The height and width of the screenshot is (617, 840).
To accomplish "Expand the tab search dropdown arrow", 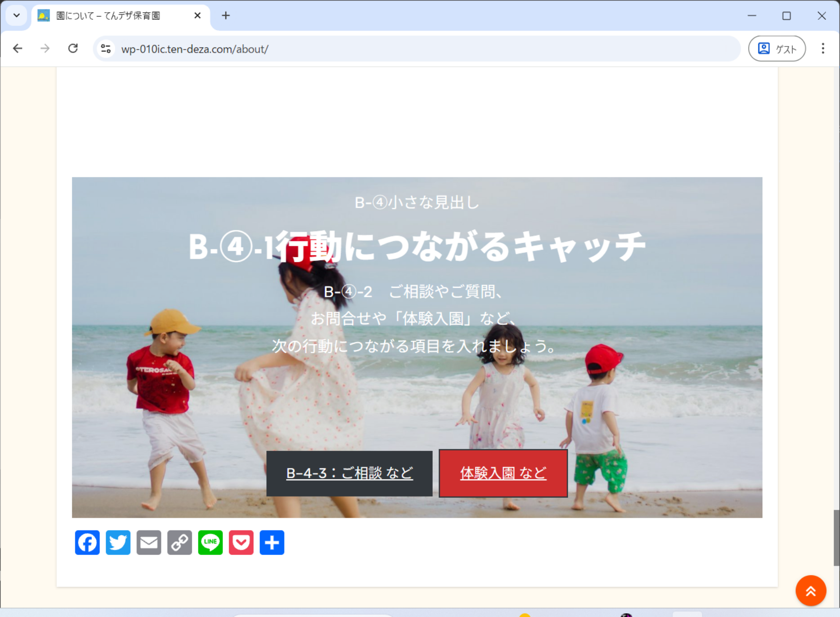I will tap(16, 16).
